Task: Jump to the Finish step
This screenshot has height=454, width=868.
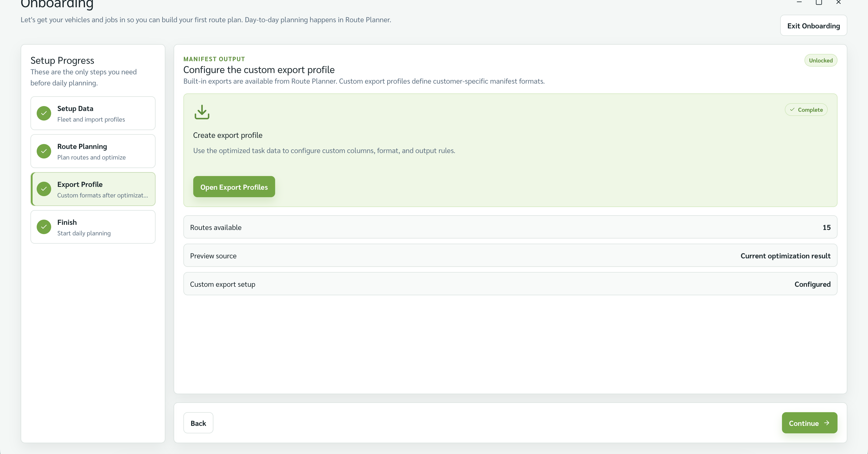Action: click(x=93, y=227)
